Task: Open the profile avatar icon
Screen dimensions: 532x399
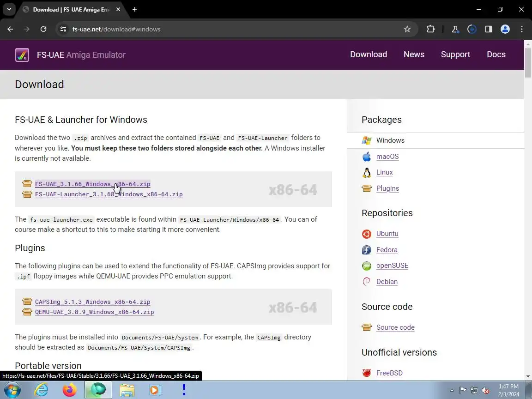Action: [x=505, y=29]
